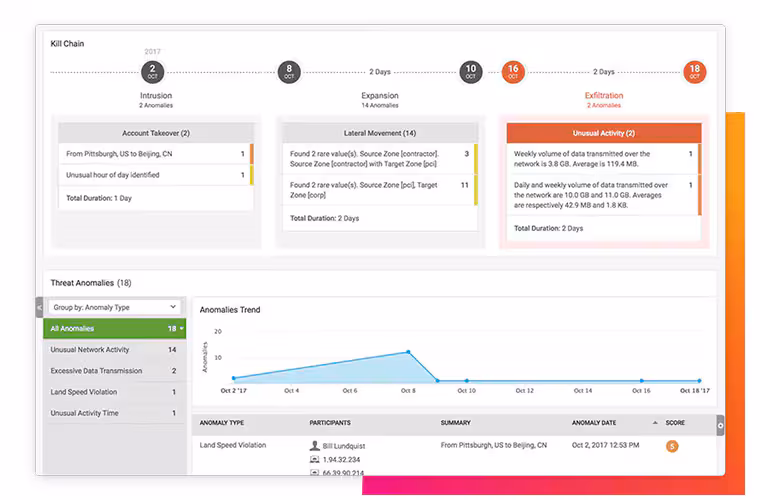Image resolution: width=760 pixels, height=500 pixels.
Task: Click the Oct 8 peak chart point
Action: (x=408, y=352)
